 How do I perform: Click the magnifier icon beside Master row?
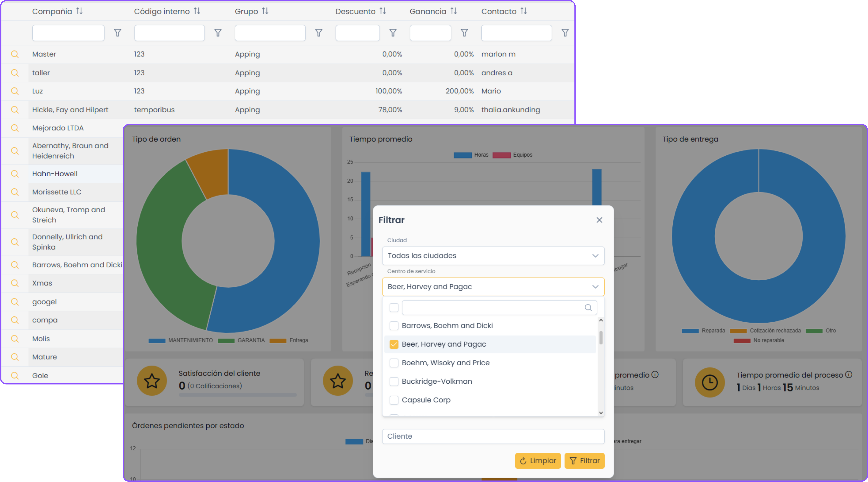pyautogui.click(x=14, y=54)
